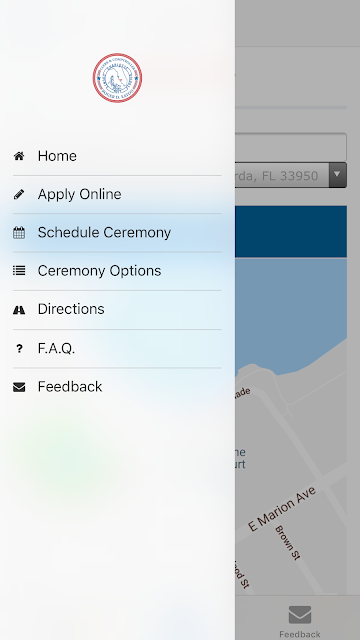The width and height of the screenshot is (360, 640).
Task: Tap the question mark icon for F.A.Q.
Action: coord(19,348)
